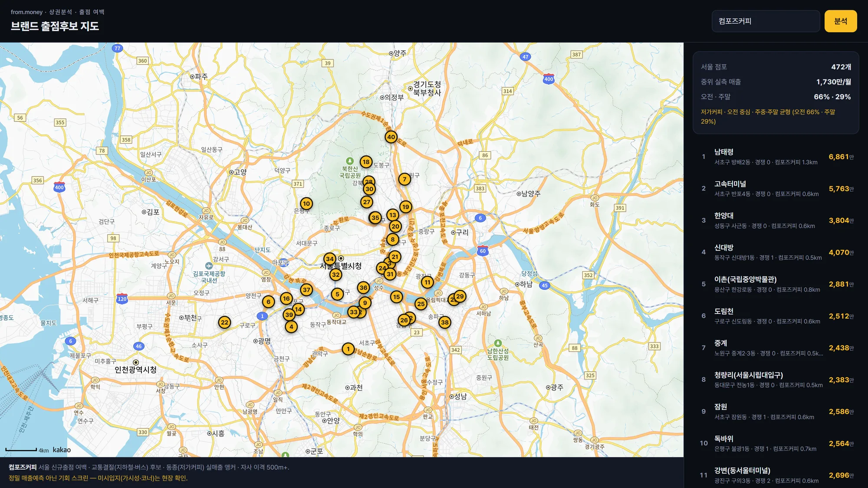Click map marker number 1
868x488 pixels.
point(348,349)
